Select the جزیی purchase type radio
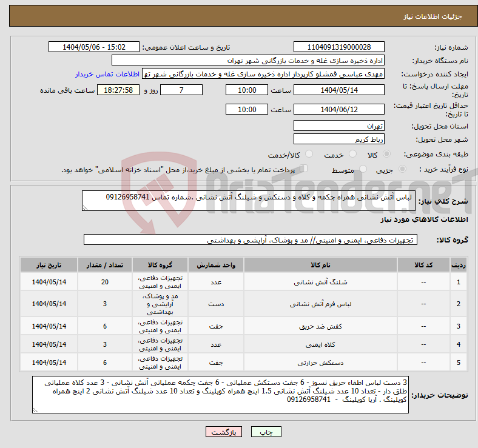The height and width of the screenshot is (448, 478). [402, 169]
